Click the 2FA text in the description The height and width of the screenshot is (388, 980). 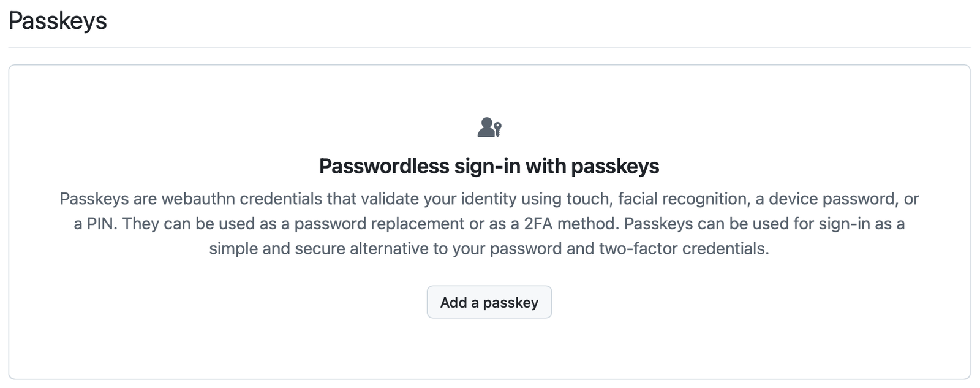(x=538, y=224)
